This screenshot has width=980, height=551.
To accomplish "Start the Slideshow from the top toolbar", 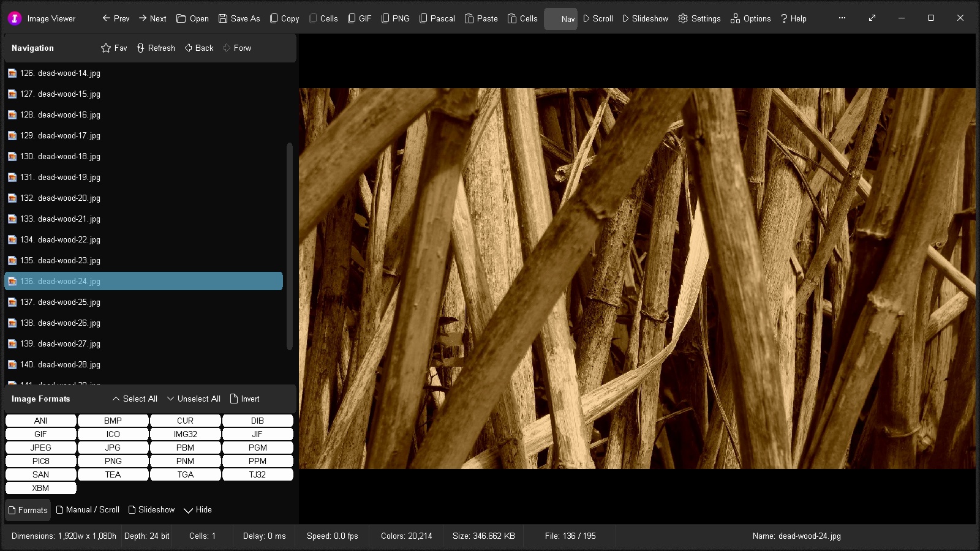I will pos(645,18).
